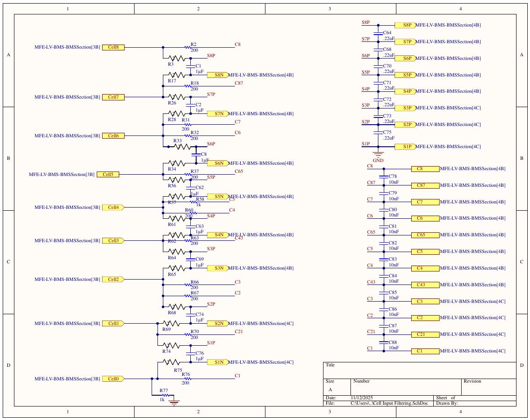Select resistor R33 symbol
Viewport: 530px width, 420px height.
point(182,147)
